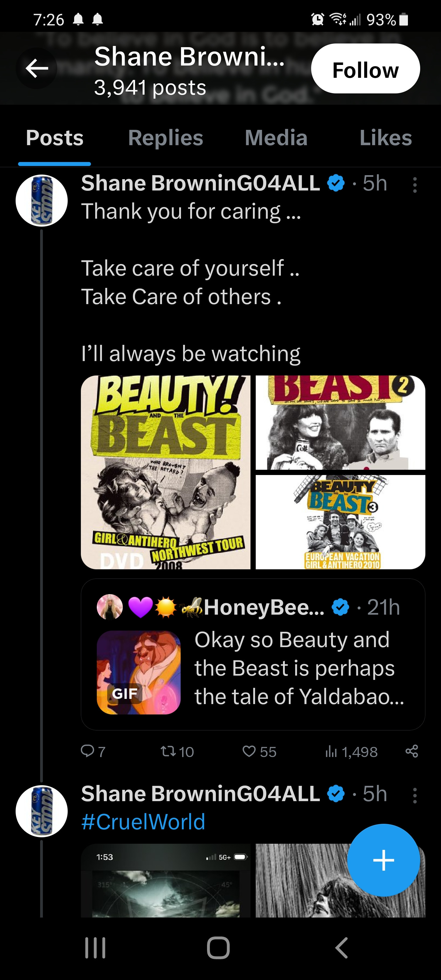Tap the back arrow in profile header
Viewport: 441px width, 980px height.
36,69
